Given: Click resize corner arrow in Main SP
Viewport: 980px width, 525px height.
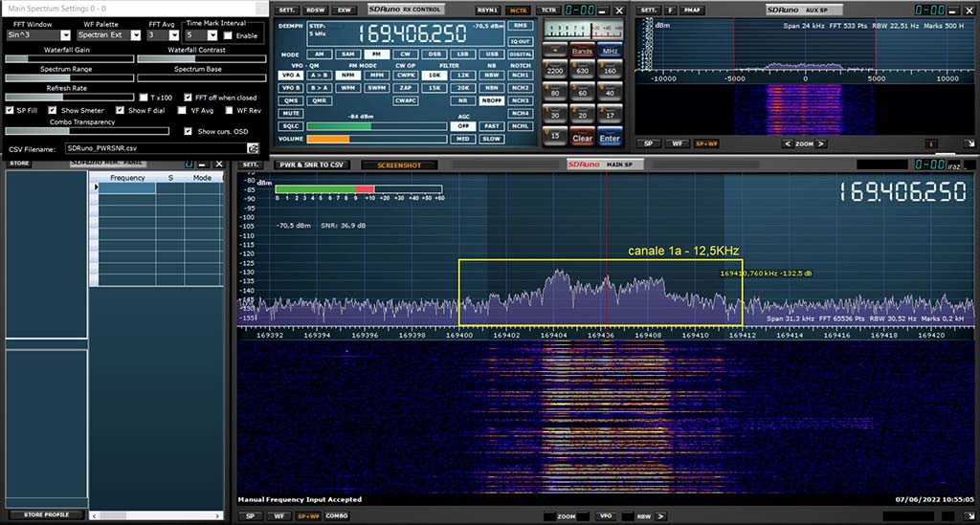Looking at the screenshot, I should point(969,516).
